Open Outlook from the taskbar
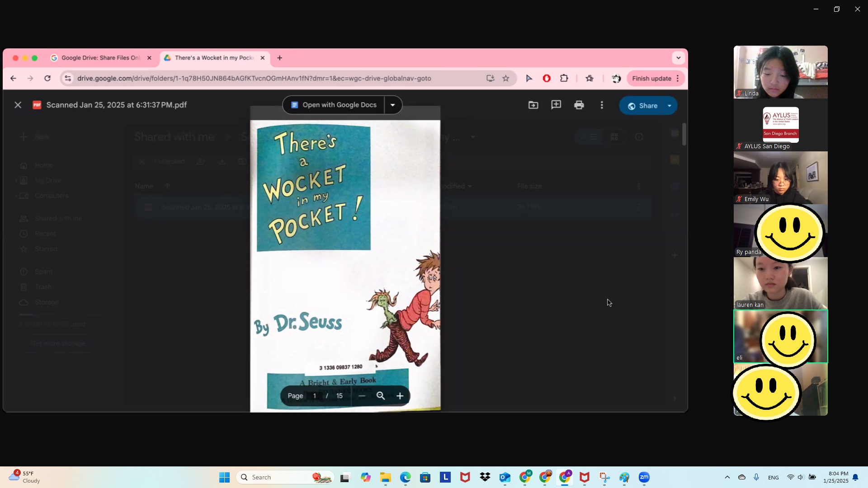 click(505, 477)
